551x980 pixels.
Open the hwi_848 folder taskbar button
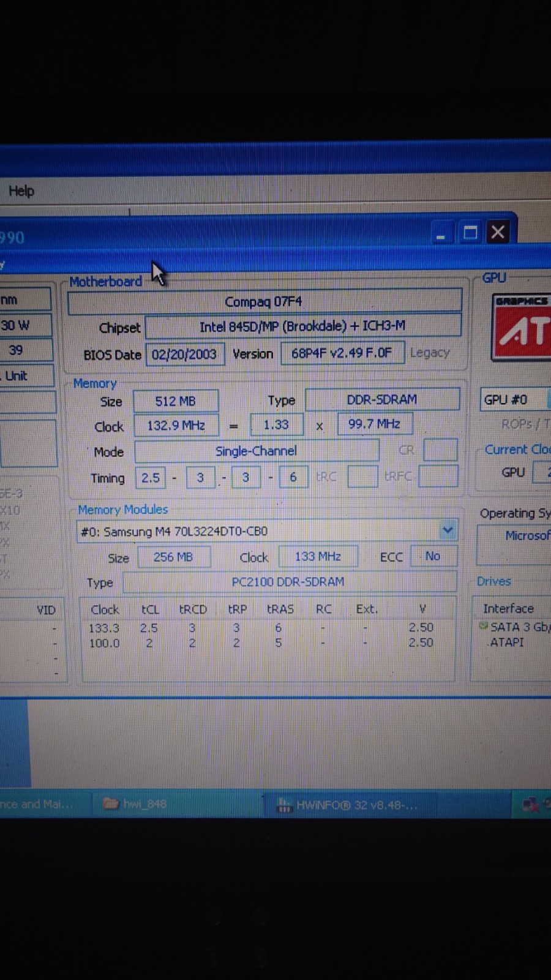coord(178,804)
